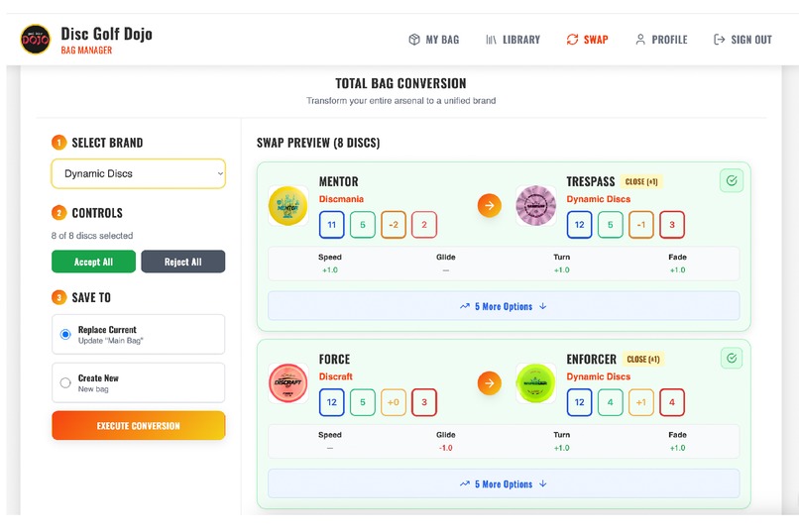Viewport: 799px width, 532px height.
Task: Click the Disc Golf Dojo logo icon
Action: 35,40
